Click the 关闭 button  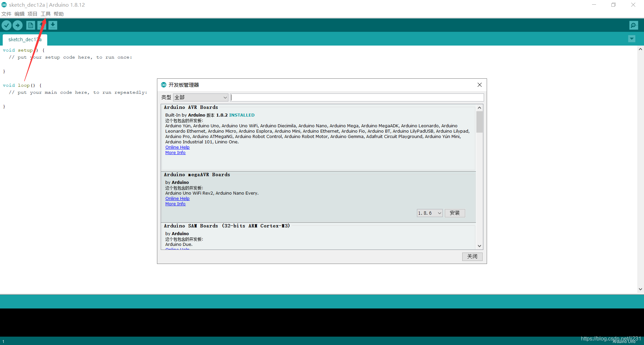(472, 256)
